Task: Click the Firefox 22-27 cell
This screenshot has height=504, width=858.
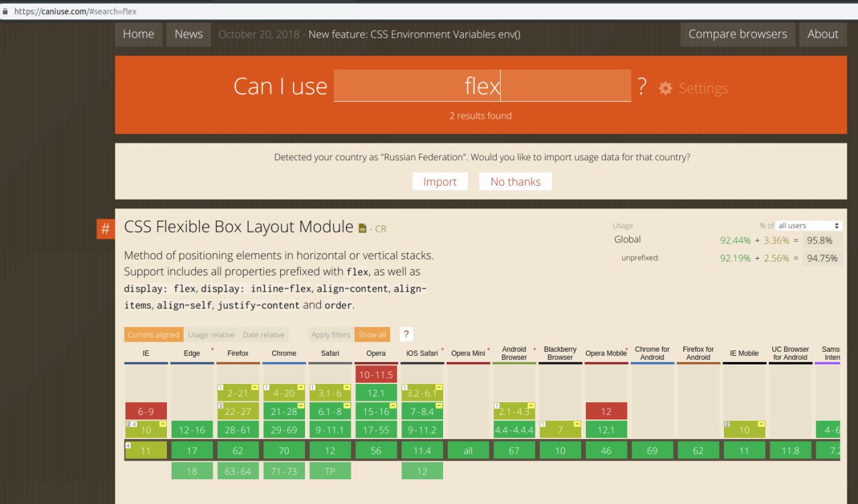Action: click(x=238, y=412)
